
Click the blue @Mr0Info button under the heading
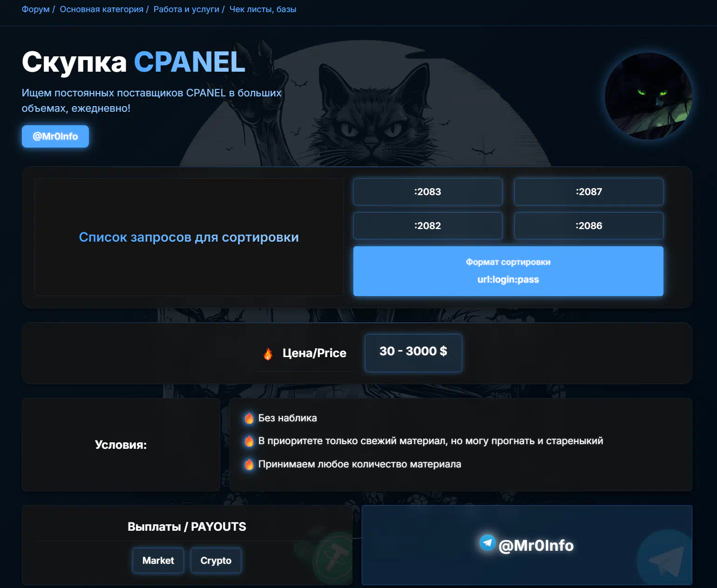click(x=55, y=136)
